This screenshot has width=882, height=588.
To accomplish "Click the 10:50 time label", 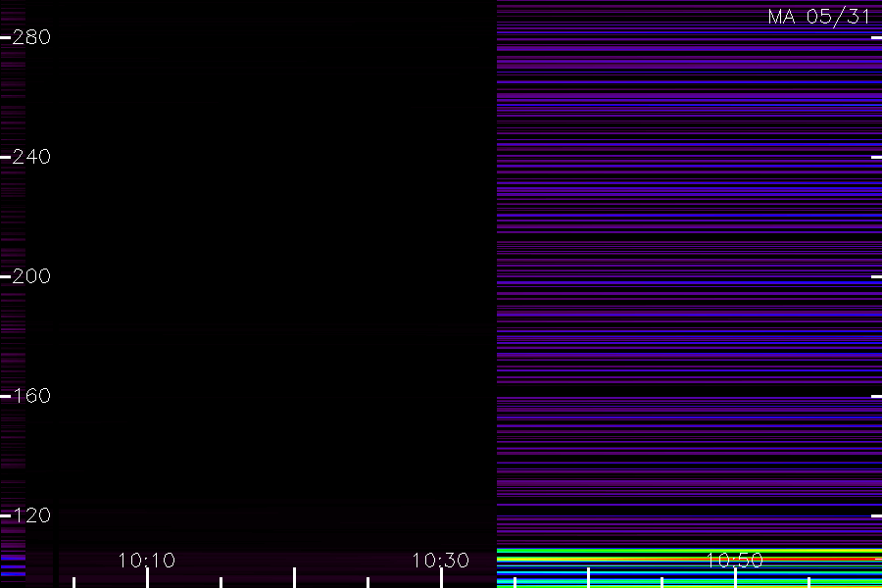I will pos(735,561).
